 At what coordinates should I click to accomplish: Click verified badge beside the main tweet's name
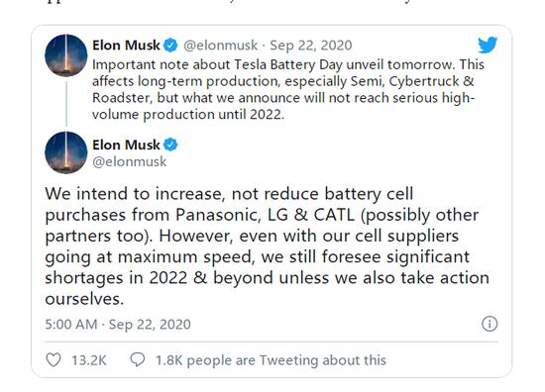pos(170,145)
